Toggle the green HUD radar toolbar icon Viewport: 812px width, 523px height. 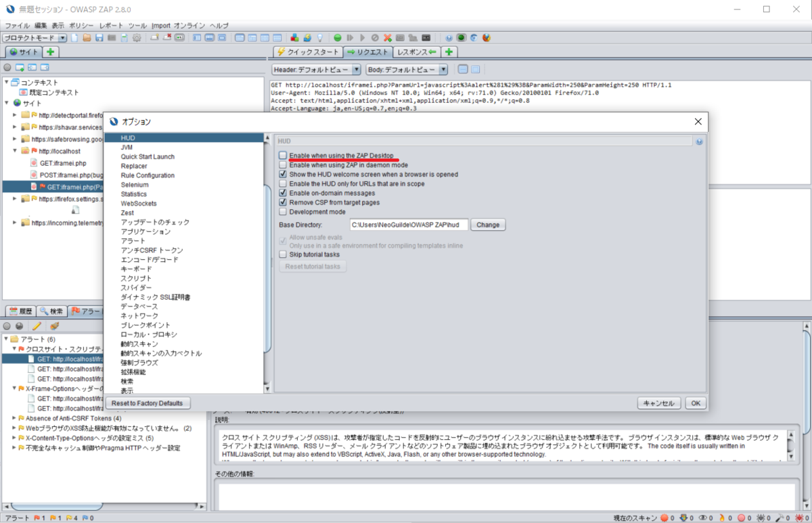click(461, 38)
